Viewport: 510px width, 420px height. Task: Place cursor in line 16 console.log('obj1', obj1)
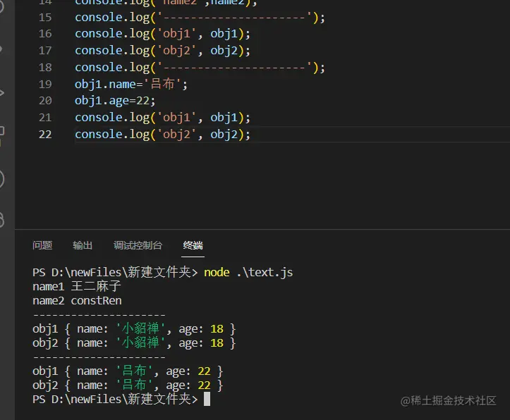[x=163, y=34]
